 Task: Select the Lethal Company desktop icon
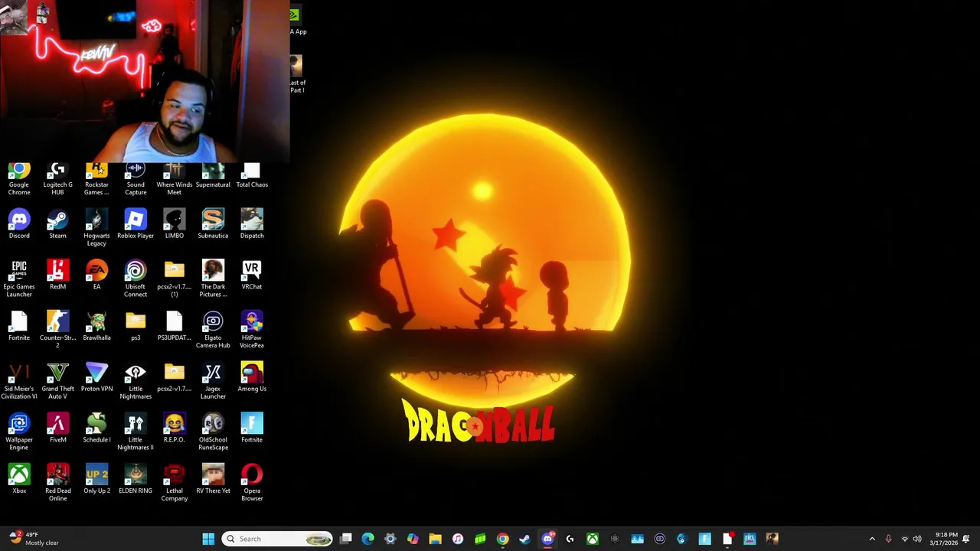[x=175, y=484]
